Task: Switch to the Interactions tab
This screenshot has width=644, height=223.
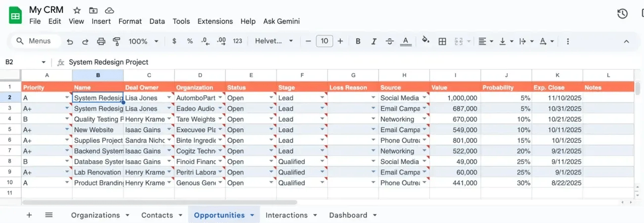Action: (x=291, y=215)
